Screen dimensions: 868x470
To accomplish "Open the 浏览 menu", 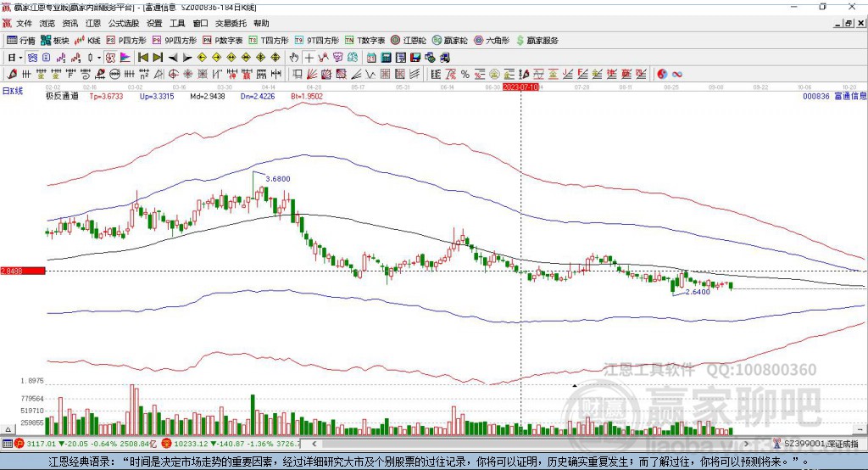I will point(47,23).
